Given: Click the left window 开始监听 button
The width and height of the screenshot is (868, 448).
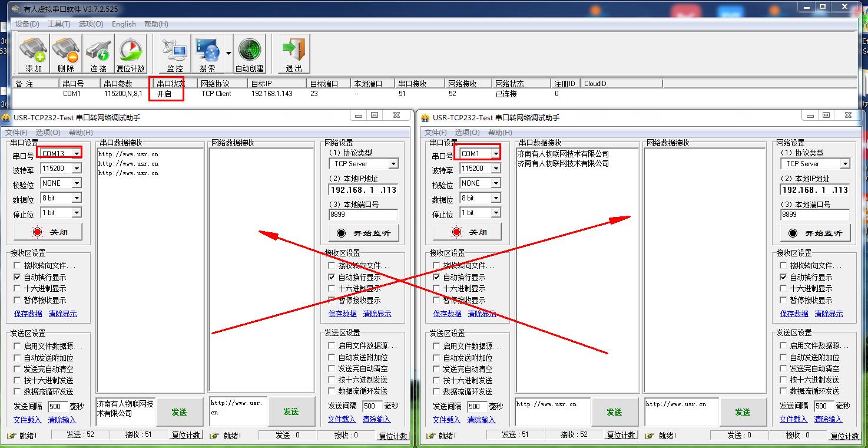Looking at the screenshot, I should [363, 233].
